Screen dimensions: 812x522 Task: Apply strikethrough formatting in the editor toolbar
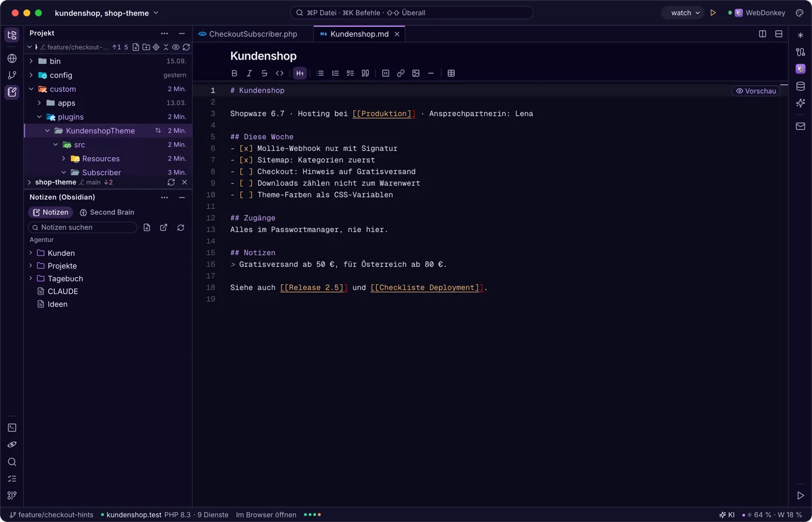pyautogui.click(x=264, y=73)
